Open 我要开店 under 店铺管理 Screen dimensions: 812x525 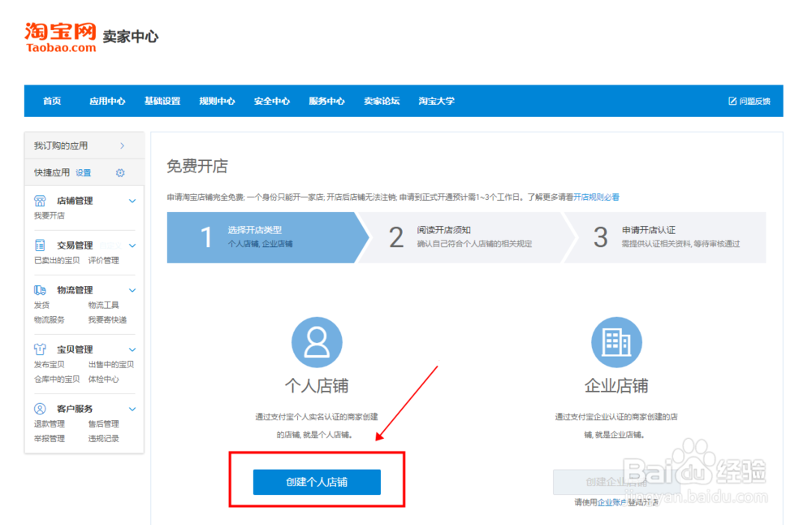point(50,215)
